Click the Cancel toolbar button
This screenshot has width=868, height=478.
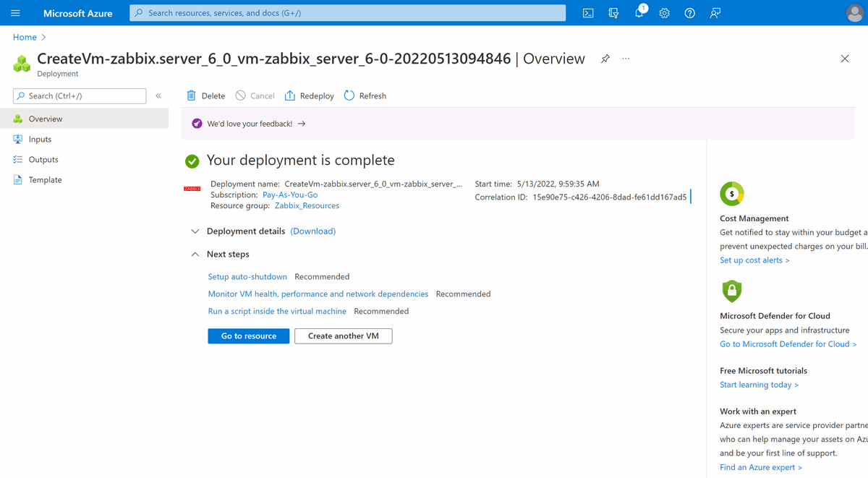pyautogui.click(x=255, y=95)
